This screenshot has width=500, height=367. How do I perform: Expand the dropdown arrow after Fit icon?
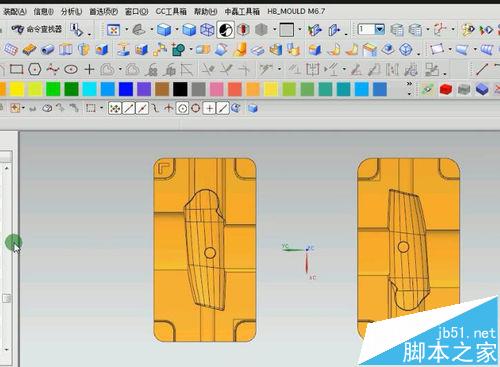(x=126, y=30)
